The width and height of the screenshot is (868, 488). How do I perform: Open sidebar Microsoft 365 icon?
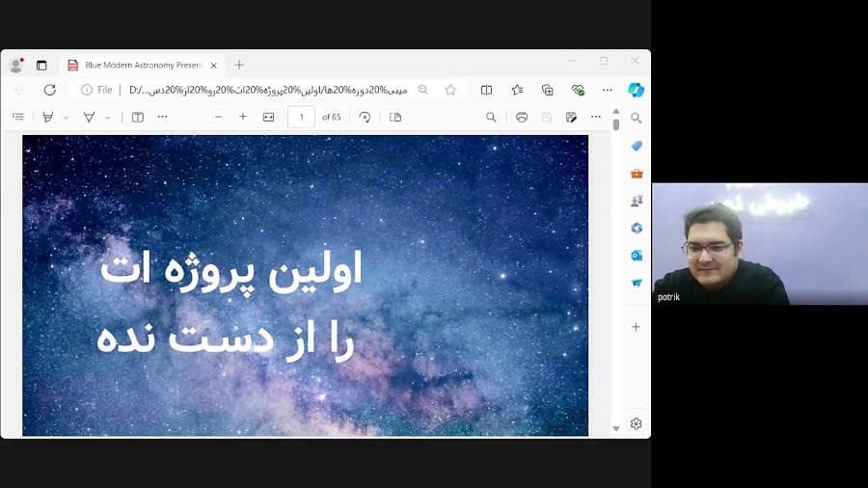pos(637,228)
